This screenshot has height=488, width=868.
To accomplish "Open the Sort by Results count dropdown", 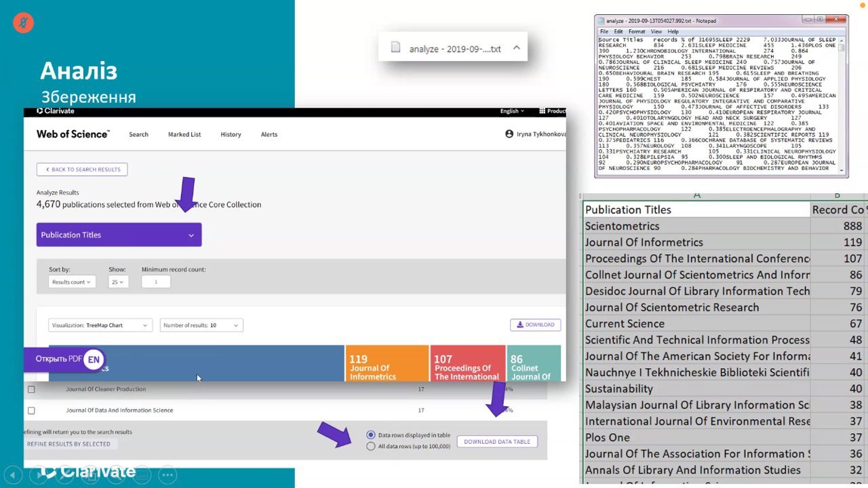I will coord(72,282).
